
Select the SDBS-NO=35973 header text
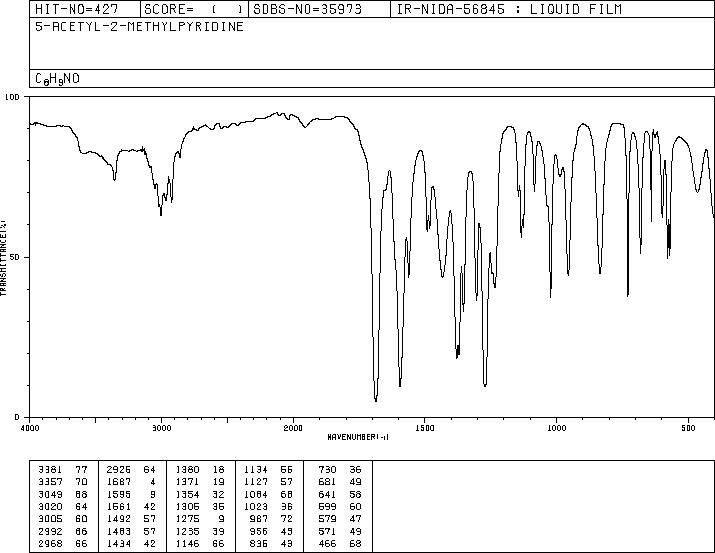point(307,9)
